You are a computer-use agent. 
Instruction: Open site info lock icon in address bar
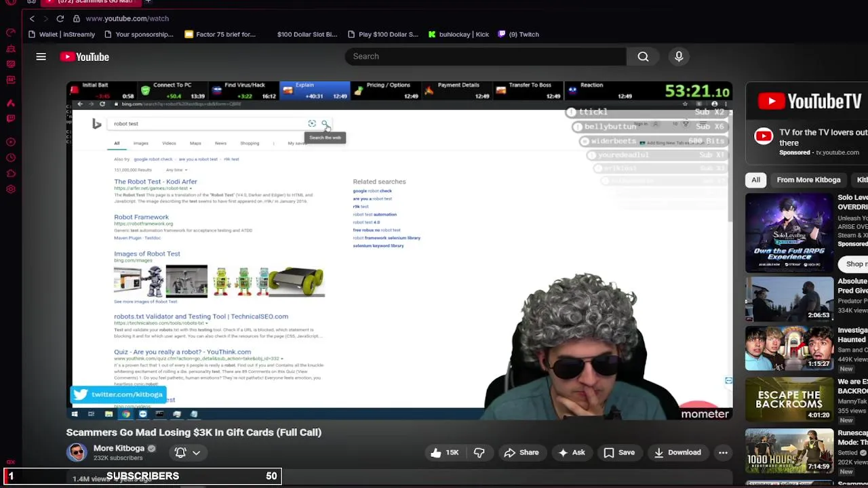click(x=77, y=18)
